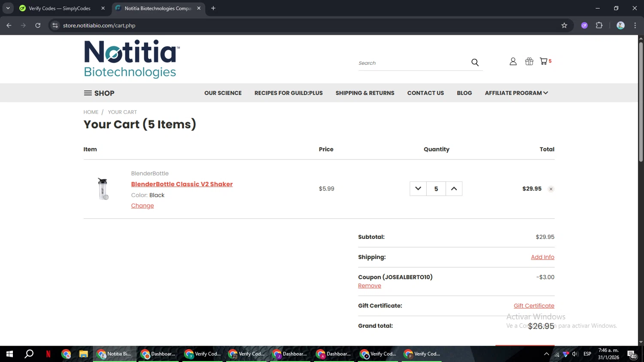
Task: Remove BlenderBottle item from cart
Action: point(551,189)
